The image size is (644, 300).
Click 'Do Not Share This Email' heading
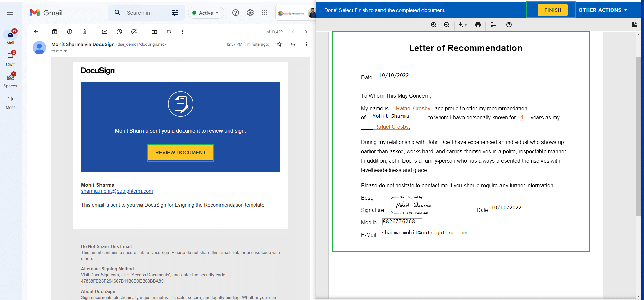(106, 246)
